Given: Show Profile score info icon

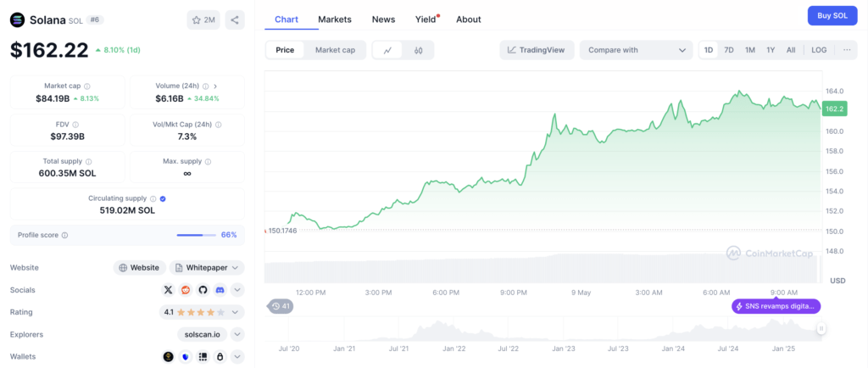Looking at the screenshot, I should [x=64, y=235].
